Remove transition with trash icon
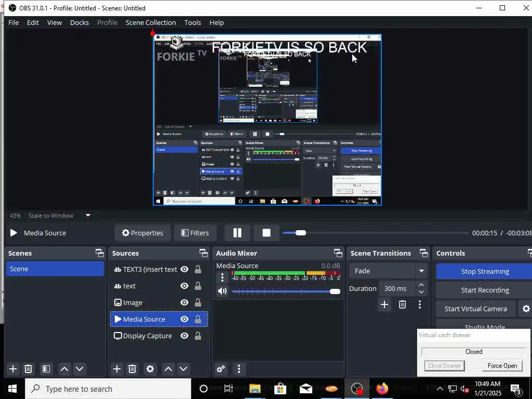532x399 pixels. click(403, 304)
